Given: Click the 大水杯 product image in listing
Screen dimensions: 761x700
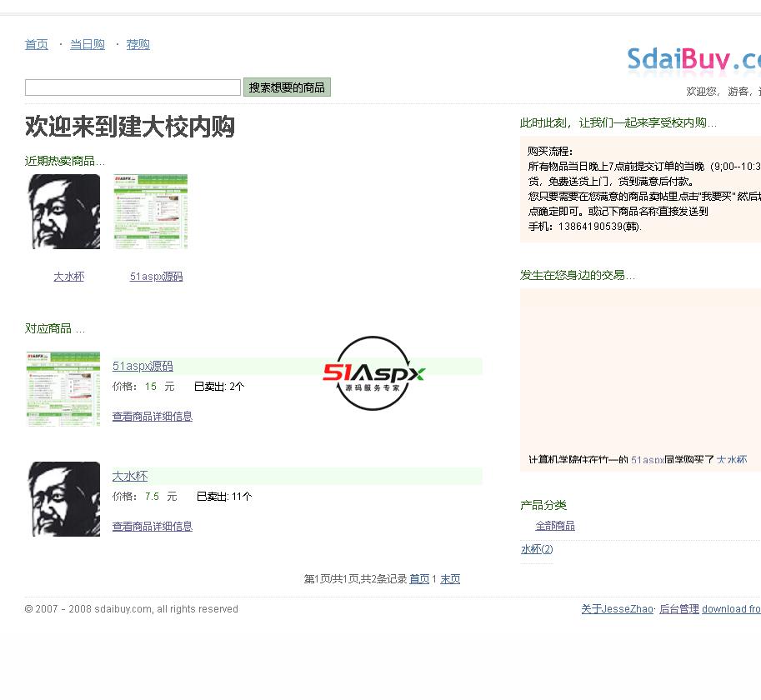Looking at the screenshot, I should tap(64, 499).
